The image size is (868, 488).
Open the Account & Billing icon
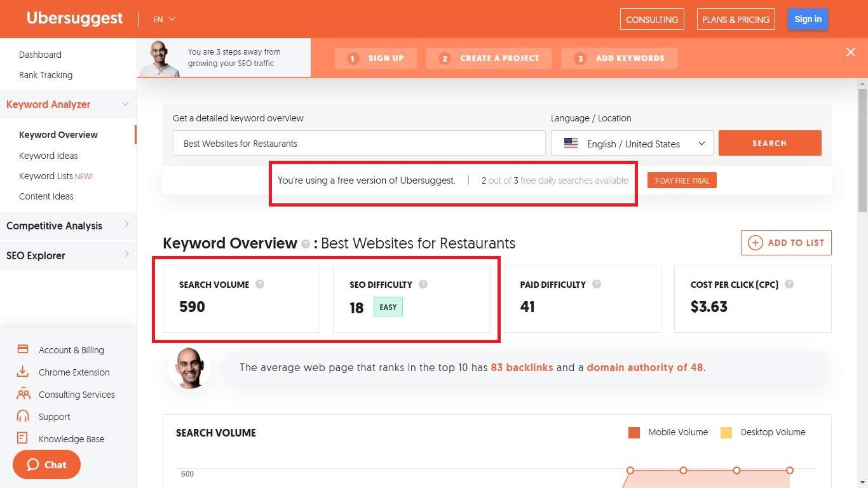(23, 349)
